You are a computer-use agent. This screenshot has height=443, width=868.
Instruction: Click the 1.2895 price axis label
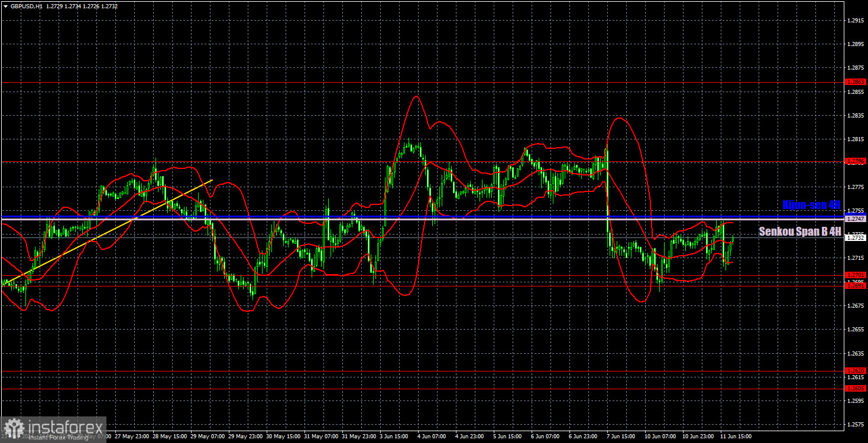tap(856, 44)
